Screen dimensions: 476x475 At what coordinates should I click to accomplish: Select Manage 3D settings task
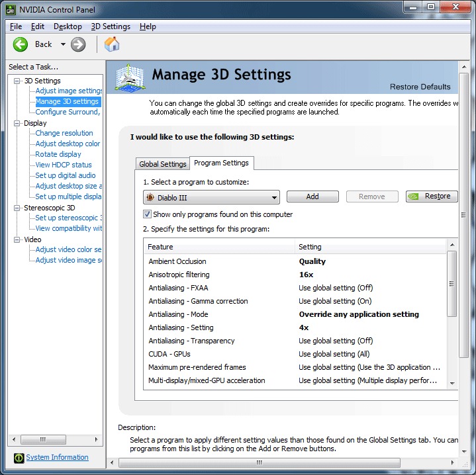pyautogui.click(x=67, y=101)
